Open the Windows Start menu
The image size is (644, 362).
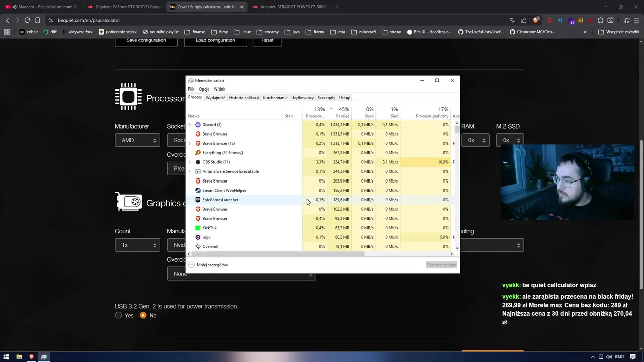[x=6, y=357]
